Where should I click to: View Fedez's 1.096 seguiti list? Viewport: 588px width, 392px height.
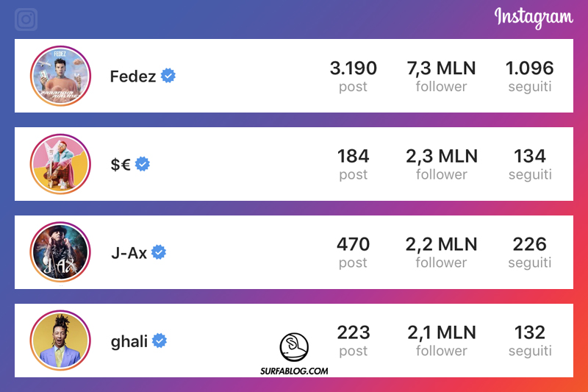tap(529, 76)
